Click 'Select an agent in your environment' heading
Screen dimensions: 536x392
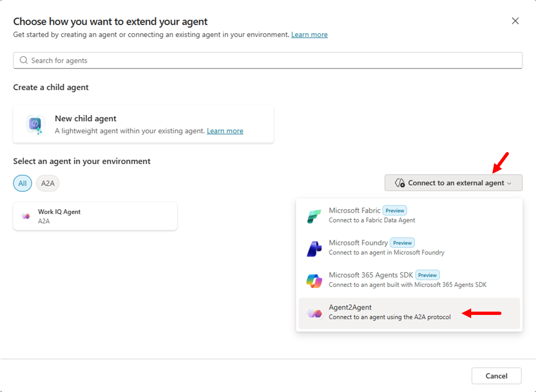(x=81, y=161)
